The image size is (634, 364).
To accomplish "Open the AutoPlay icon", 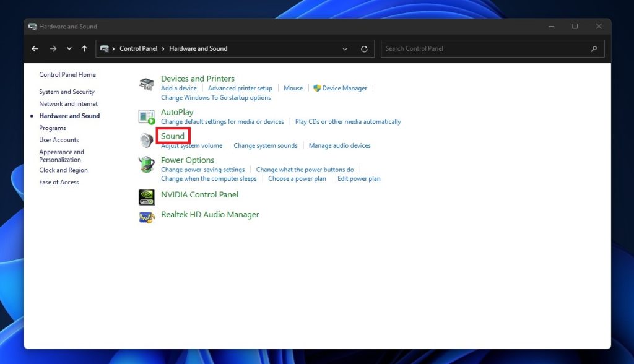I will coord(146,117).
